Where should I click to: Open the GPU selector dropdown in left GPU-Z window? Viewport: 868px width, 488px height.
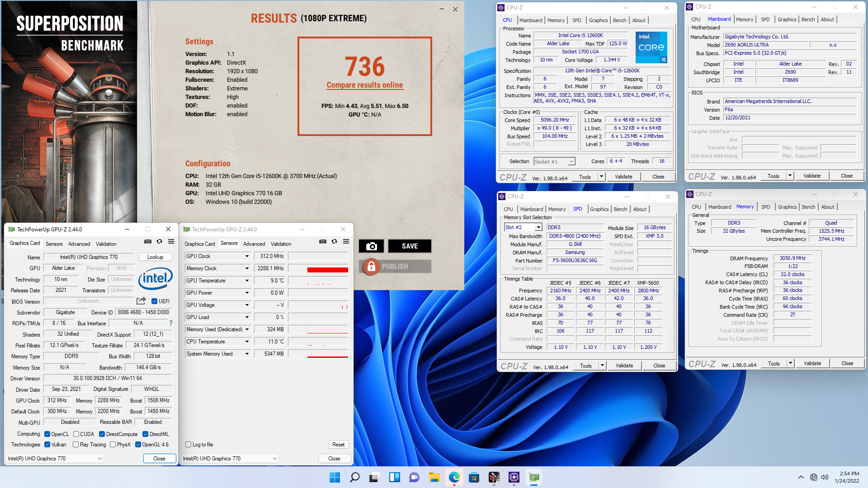pos(55,458)
